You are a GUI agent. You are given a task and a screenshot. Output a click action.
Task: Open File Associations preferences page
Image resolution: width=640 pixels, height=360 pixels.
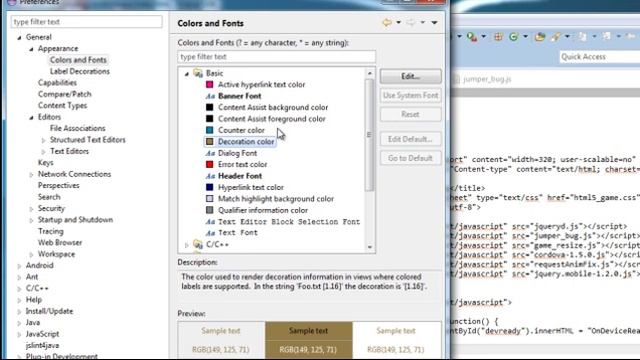(x=78, y=129)
